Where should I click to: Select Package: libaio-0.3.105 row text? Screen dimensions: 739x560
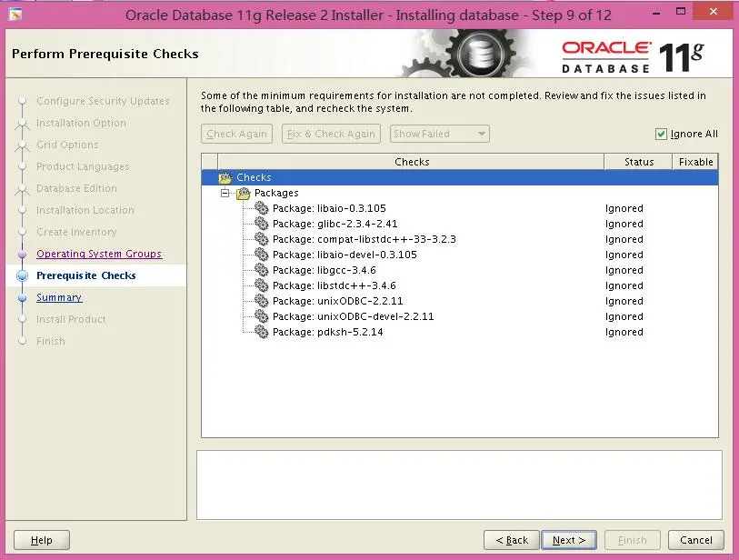(329, 208)
